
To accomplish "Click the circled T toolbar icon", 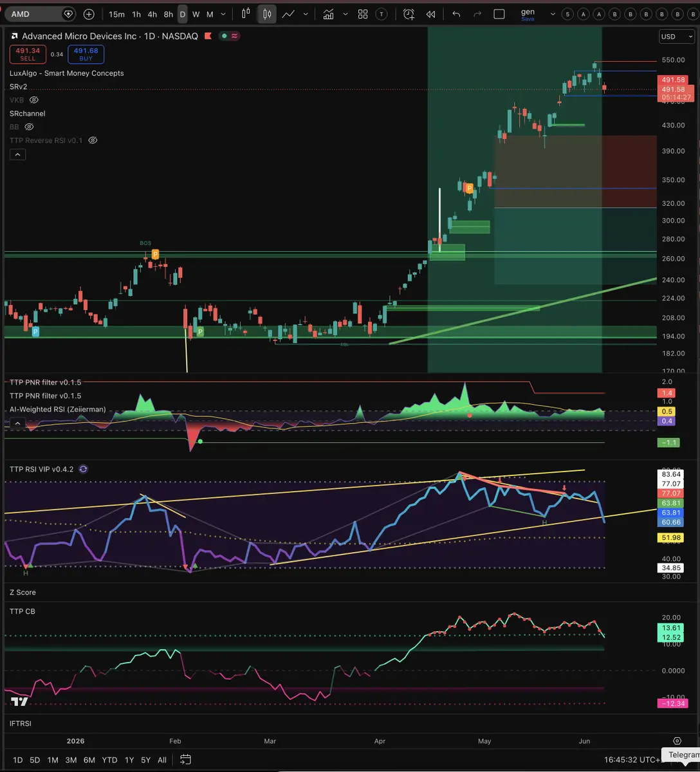I will [382, 14].
